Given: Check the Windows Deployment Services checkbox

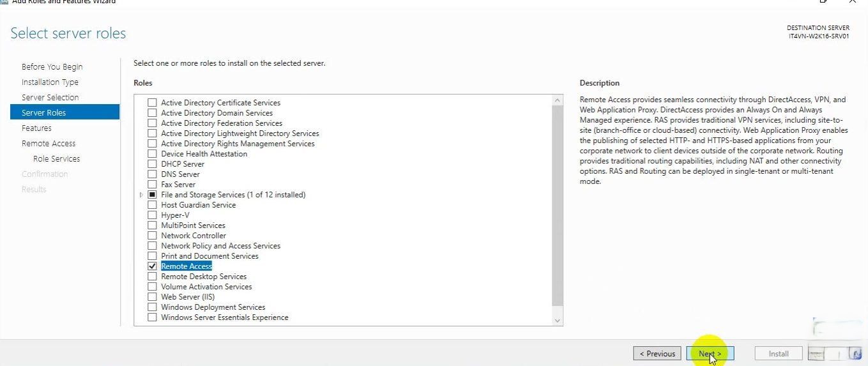Looking at the screenshot, I should pyautogui.click(x=152, y=307).
